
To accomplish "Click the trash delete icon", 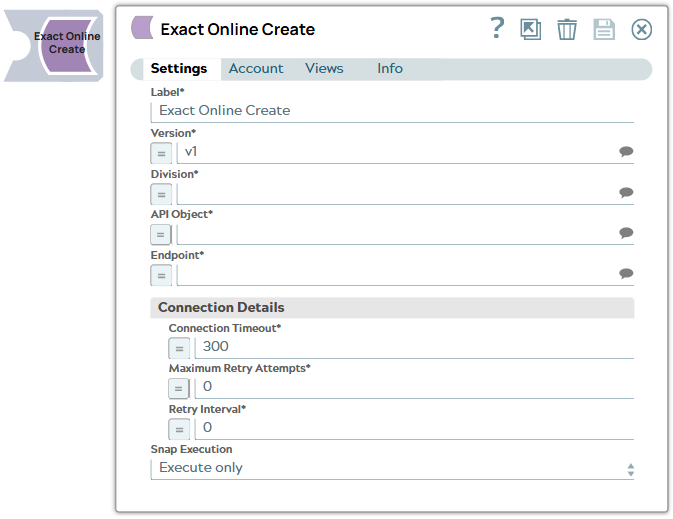I will click(x=567, y=30).
